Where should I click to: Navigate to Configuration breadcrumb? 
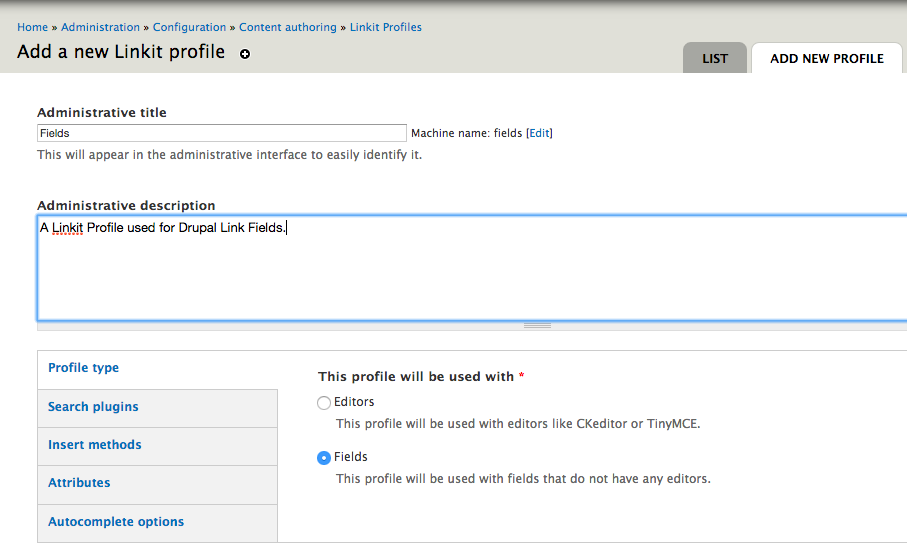(x=189, y=27)
